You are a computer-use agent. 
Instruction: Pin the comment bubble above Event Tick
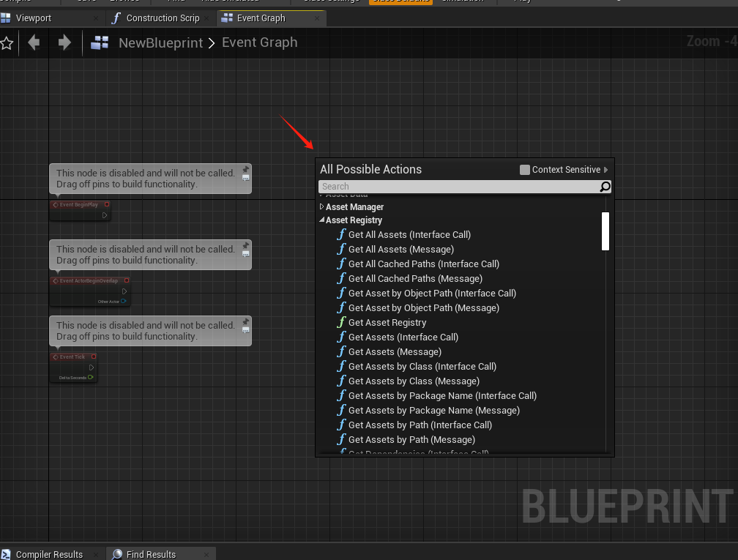[x=245, y=322]
